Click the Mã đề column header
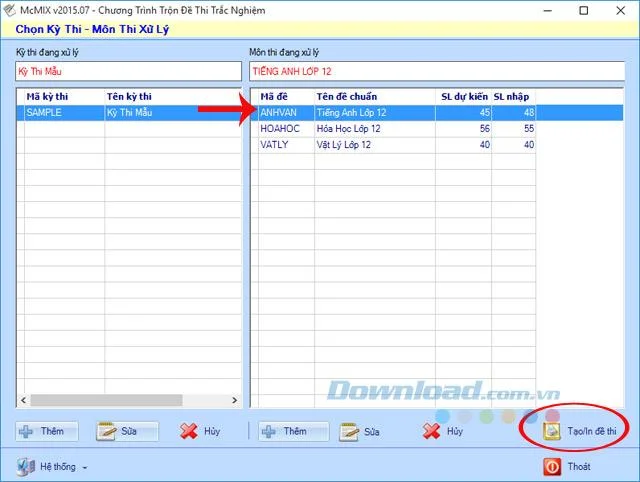Screen dimensions: 640x482 coord(274,97)
